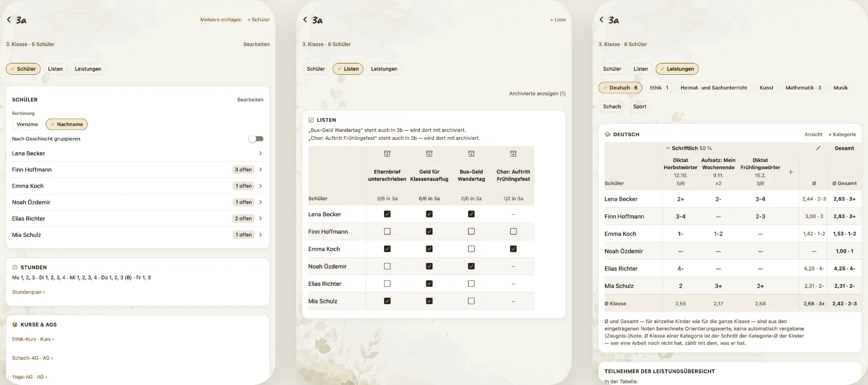Click plus icon to add Deutsch grade column
868x385 pixels.
point(790,172)
